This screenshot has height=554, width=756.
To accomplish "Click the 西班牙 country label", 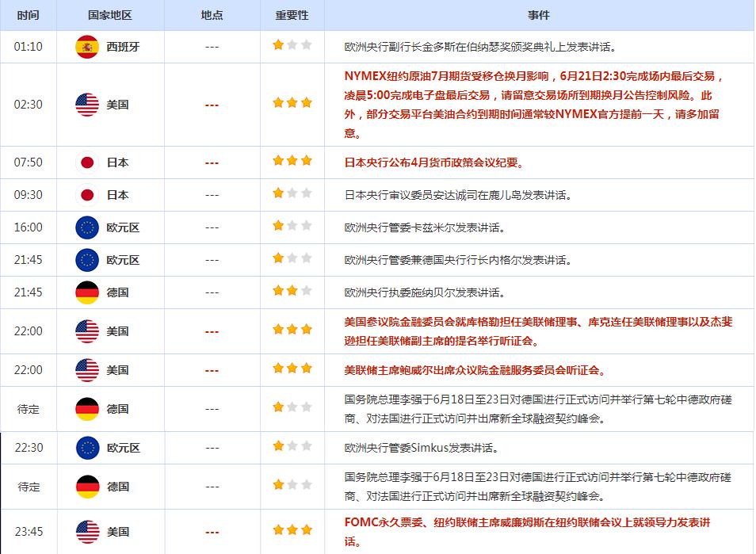I will click(123, 47).
